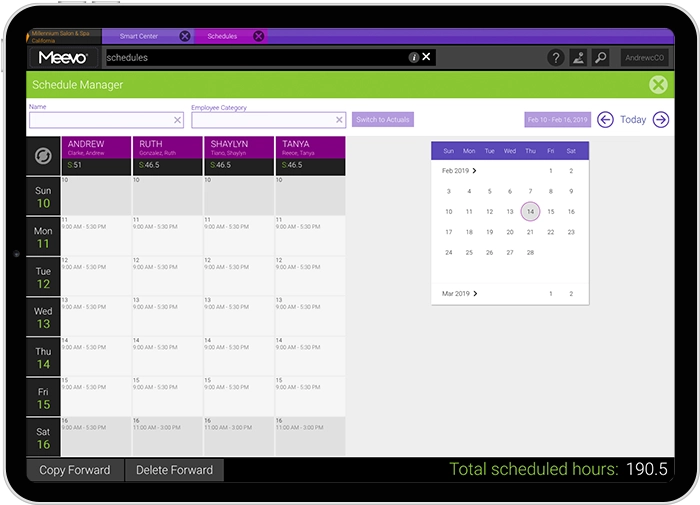Screen dimensions: 700x505
Task: Expand the Mar 2019 month chevron
Action: coord(475,294)
